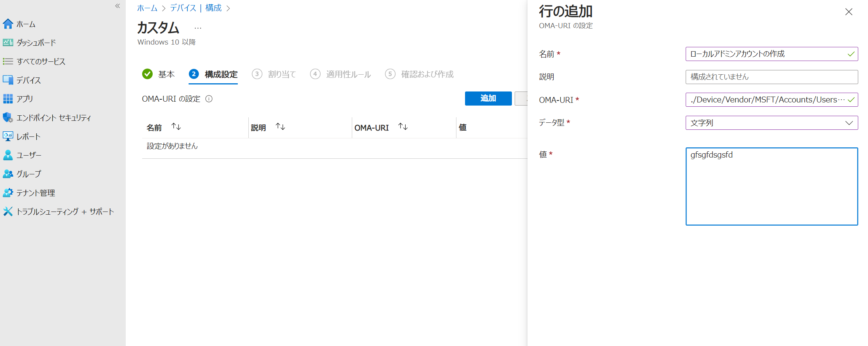The image size is (868, 346).
Task: Go to the 割り当て wizard step
Action: [274, 74]
